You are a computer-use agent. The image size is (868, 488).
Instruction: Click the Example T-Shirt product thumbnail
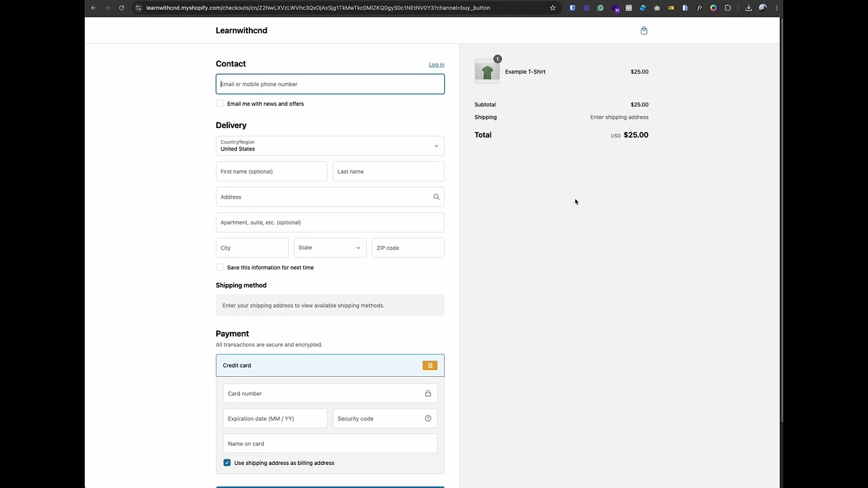point(488,71)
